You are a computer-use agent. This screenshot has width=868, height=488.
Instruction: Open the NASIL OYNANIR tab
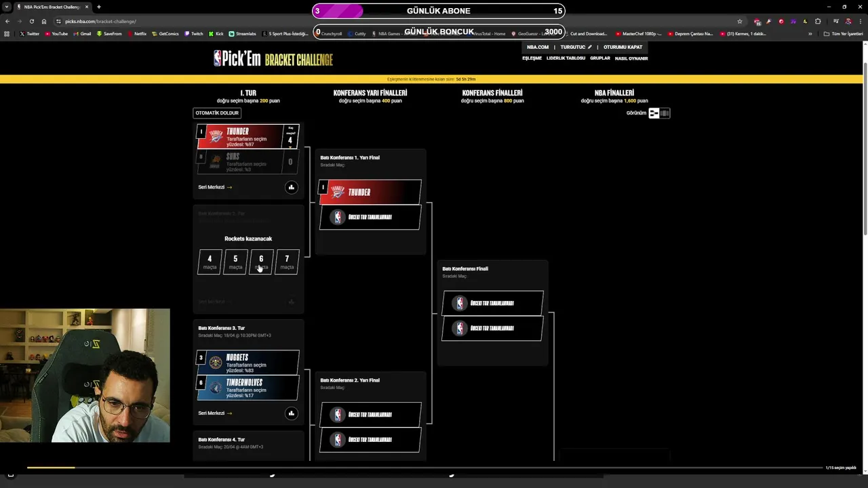[631, 58]
